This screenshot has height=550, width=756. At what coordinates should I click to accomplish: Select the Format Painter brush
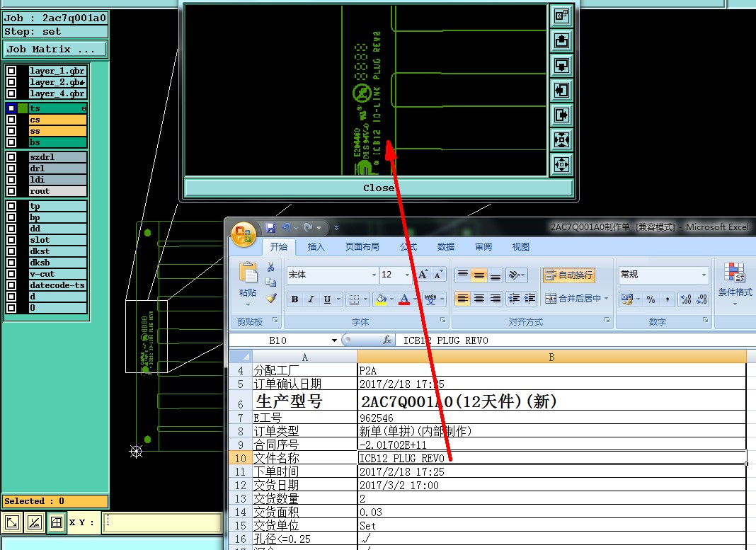click(x=271, y=298)
